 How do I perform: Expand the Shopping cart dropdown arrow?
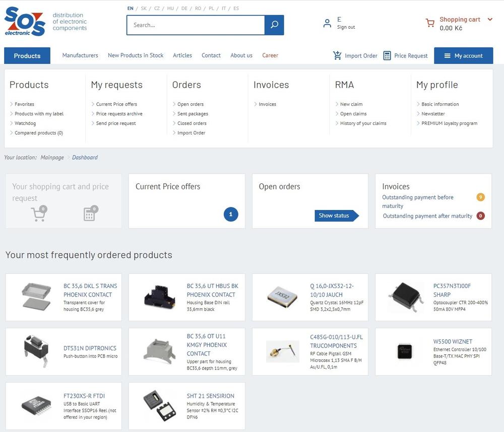click(x=490, y=19)
